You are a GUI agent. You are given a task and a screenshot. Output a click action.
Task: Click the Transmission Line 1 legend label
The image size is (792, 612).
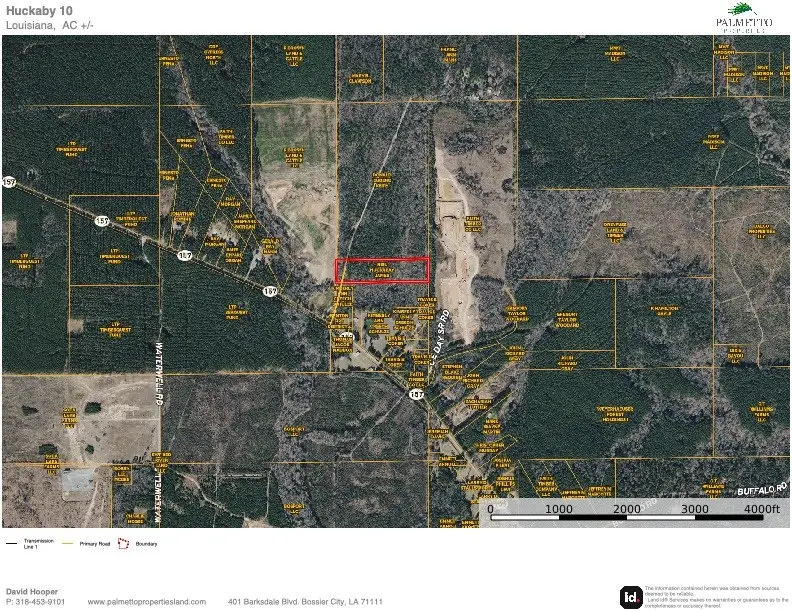(38, 544)
